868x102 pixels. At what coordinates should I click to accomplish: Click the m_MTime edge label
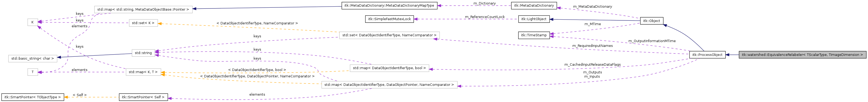pyautogui.click(x=593, y=24)
